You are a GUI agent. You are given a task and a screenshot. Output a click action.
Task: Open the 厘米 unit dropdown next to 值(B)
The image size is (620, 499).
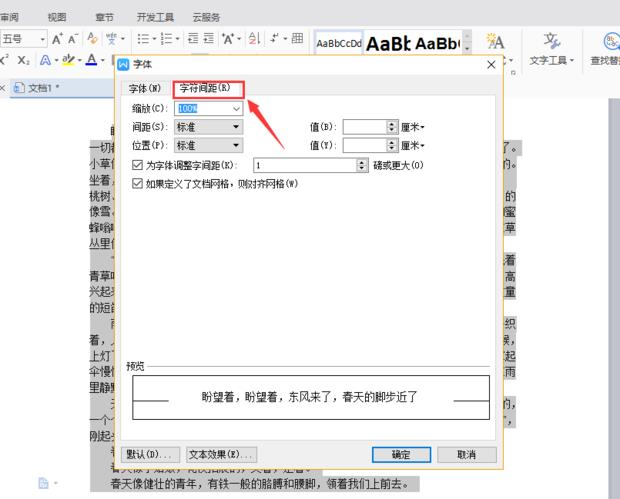pos(413,127)
